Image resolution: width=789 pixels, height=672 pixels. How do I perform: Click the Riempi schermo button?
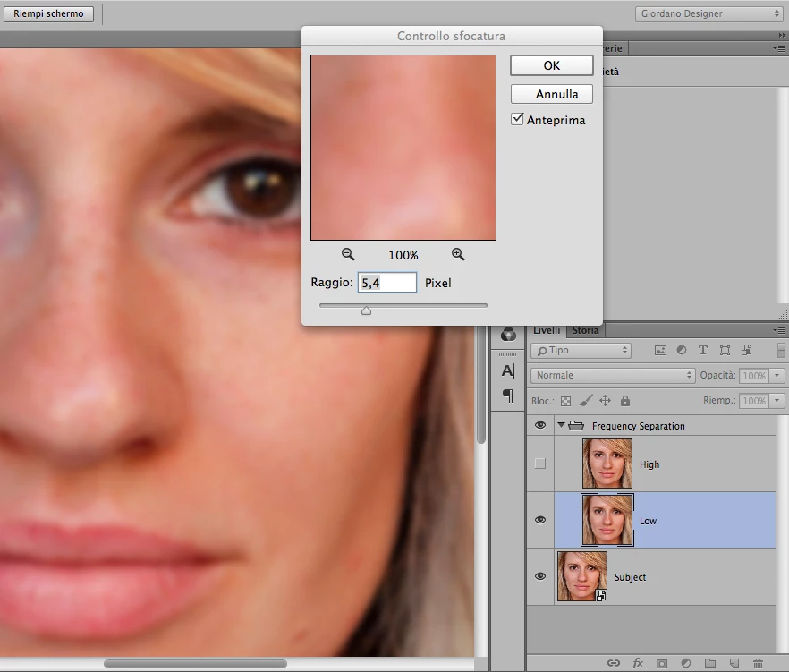point(48,13)
